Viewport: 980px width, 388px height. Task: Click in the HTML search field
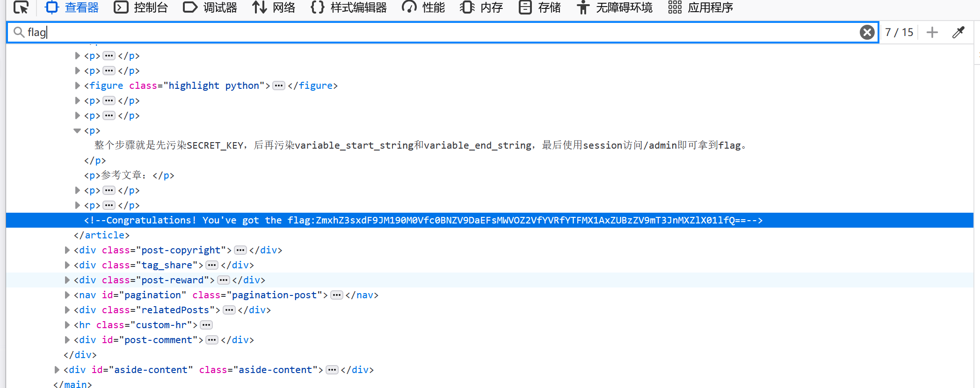coord(421,32)
